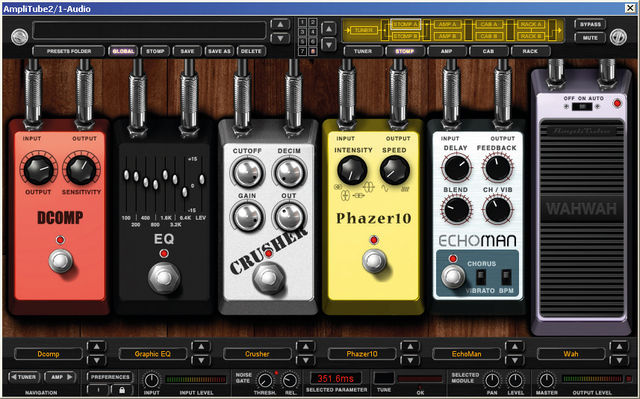Click the EchoMan Delay knob

click(x=456, y=168)
